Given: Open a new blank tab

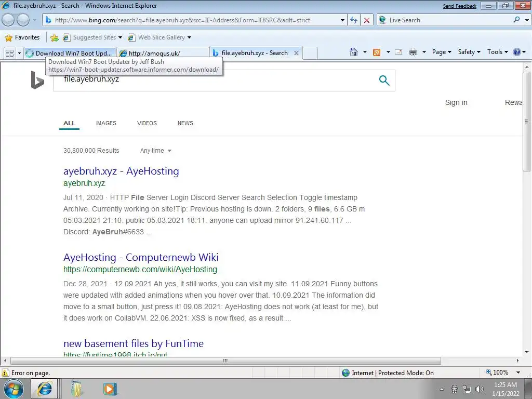Looking at the screenshot, I should (x=310, y=53).
